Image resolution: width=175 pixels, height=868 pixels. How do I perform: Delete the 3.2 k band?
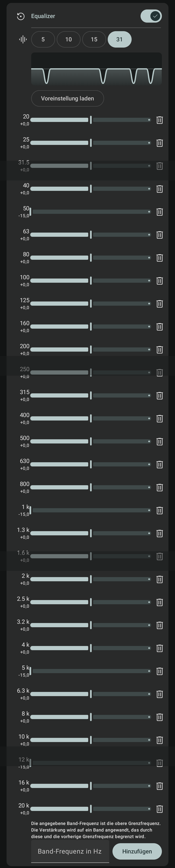[x=160, y=625]
